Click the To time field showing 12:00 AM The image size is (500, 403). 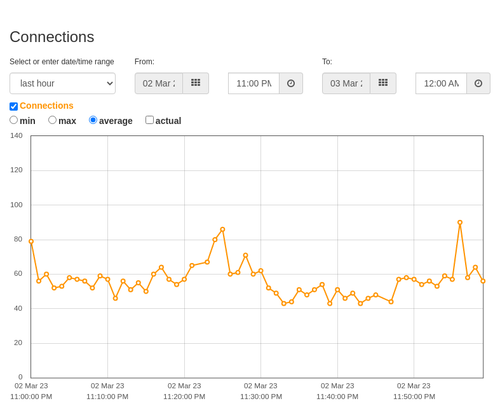point(441,83)
